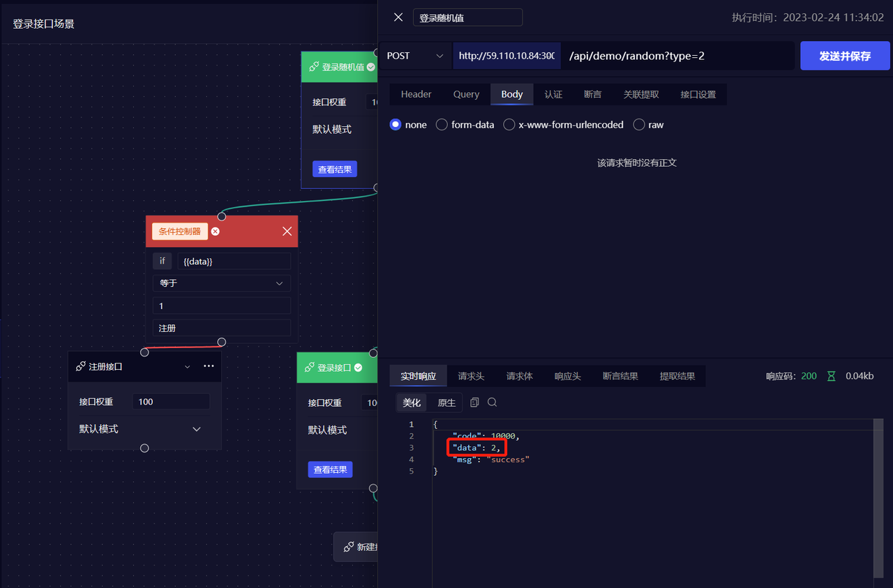Select x-www-form-urlencoded body type
Viewport: 893px width, 588px height.
509,125
